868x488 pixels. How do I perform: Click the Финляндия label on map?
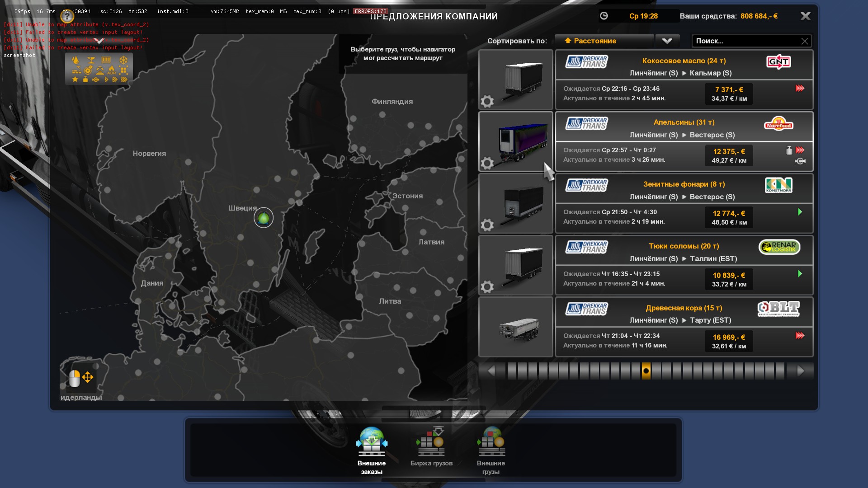coord(392,101)
